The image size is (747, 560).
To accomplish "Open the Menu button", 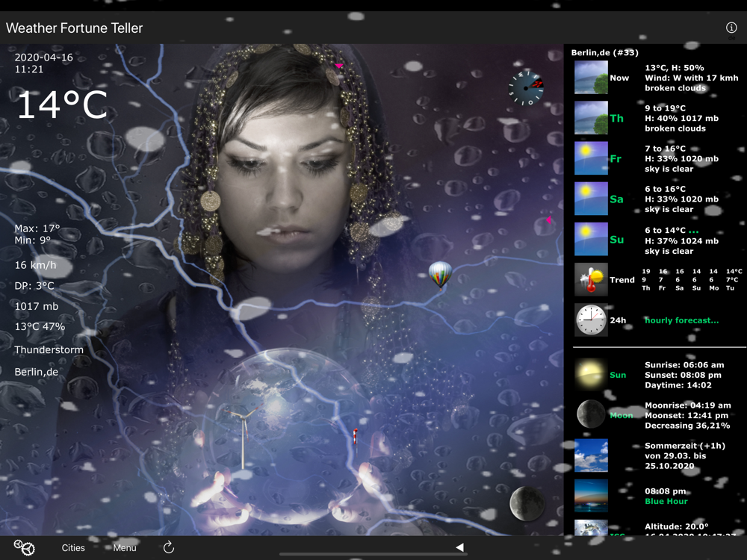I will 125,547.
